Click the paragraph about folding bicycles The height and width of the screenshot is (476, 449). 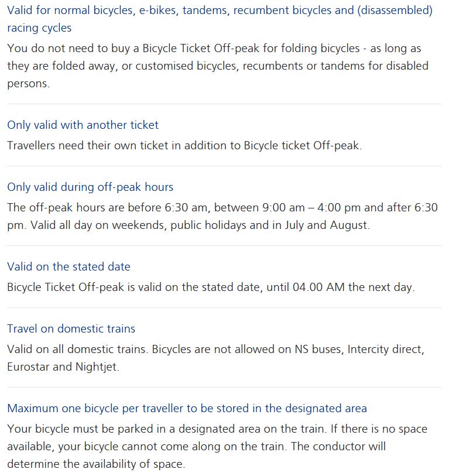click(x=217, y=66)
